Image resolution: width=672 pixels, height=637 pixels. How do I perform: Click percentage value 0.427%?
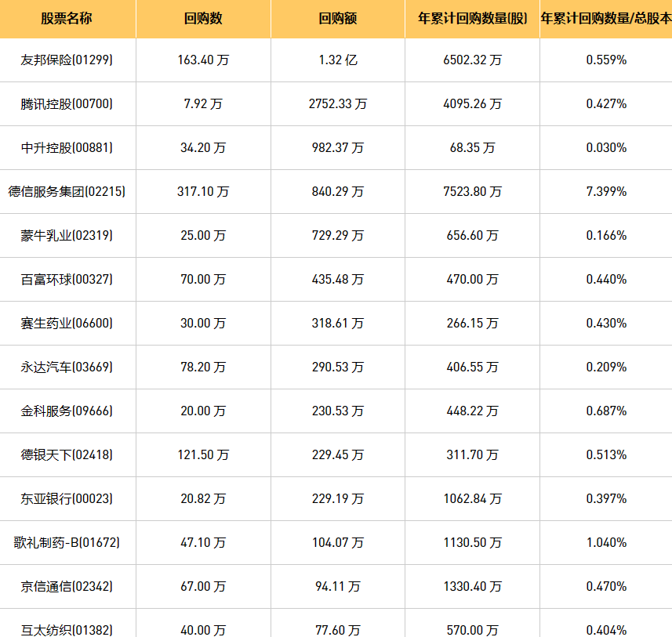tap(606, 103)
